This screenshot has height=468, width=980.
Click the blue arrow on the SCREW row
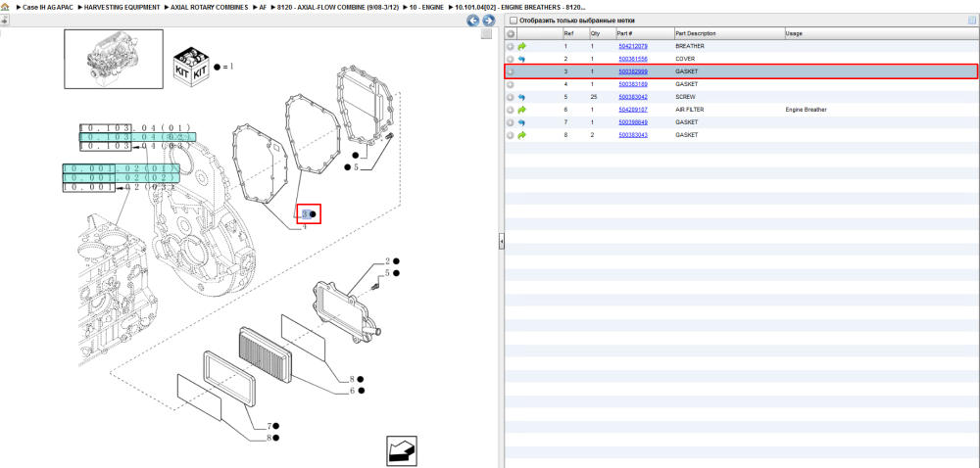522,97
